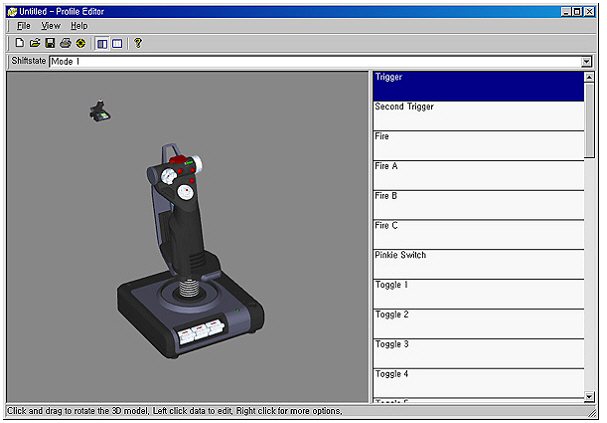Click the app icon in title bar
The image size is (607, 423).
tap(11, 10)
